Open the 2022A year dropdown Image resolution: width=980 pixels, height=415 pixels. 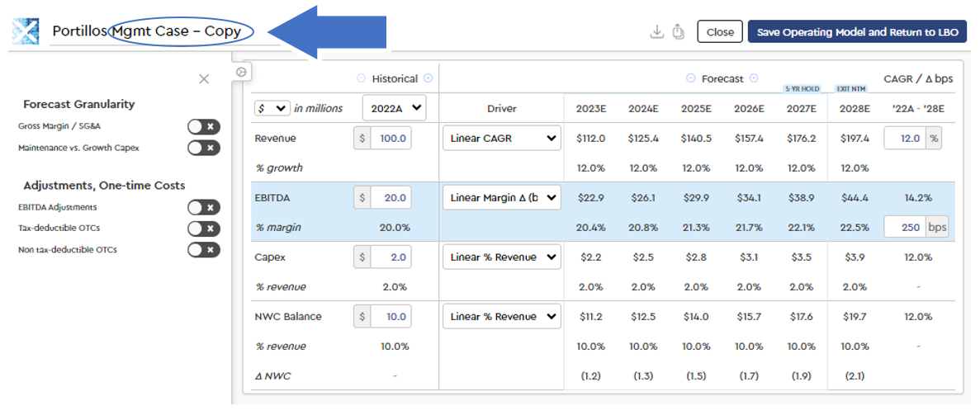(395, 108)
